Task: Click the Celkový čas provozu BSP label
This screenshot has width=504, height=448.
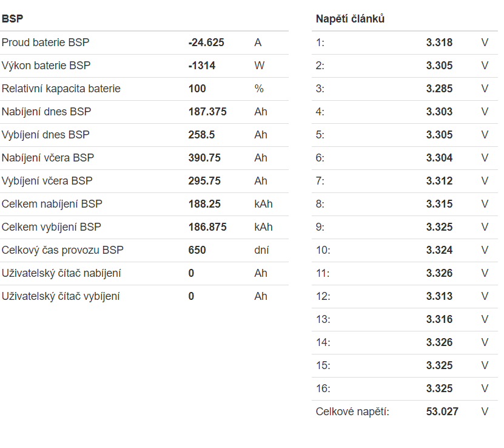Action: point(62,250)
